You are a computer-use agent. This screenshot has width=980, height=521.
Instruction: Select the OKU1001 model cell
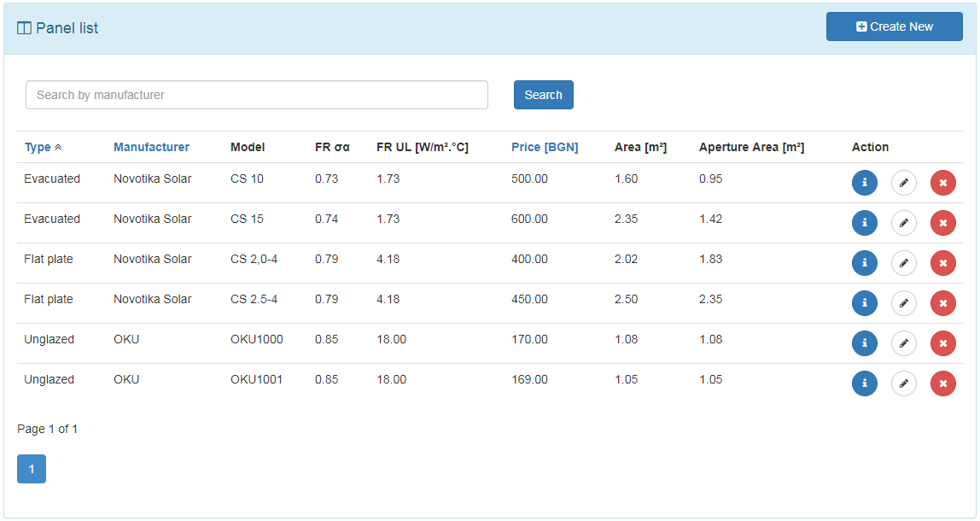256,379
